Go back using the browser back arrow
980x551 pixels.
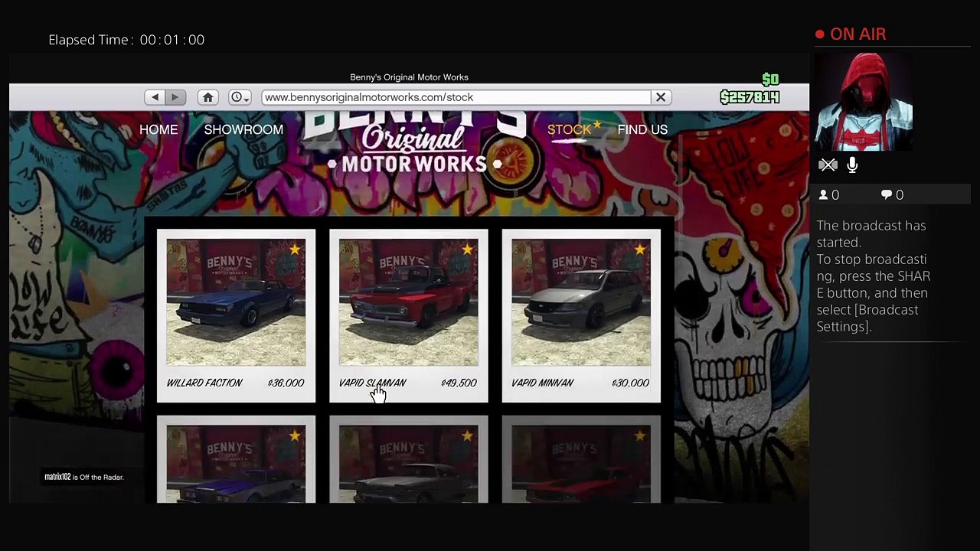pos(155,97)
